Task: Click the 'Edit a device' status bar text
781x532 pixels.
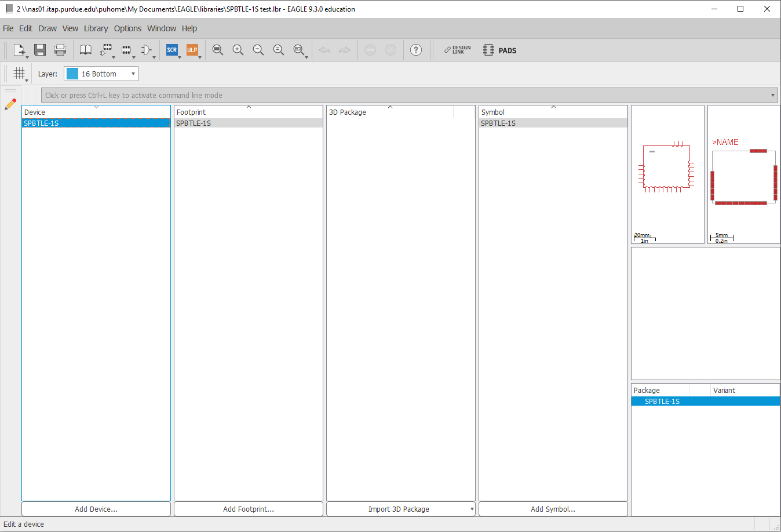Action: click(24, 524)
